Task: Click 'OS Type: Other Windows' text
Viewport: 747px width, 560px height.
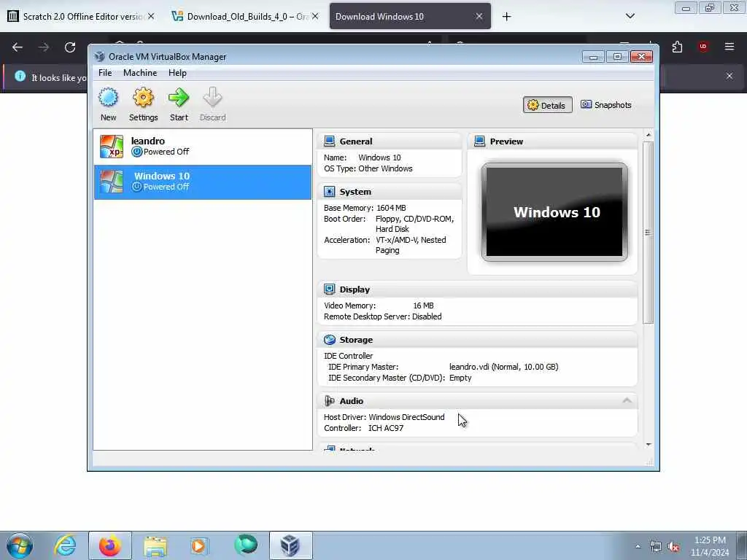Action: click(x=368, y=168)
